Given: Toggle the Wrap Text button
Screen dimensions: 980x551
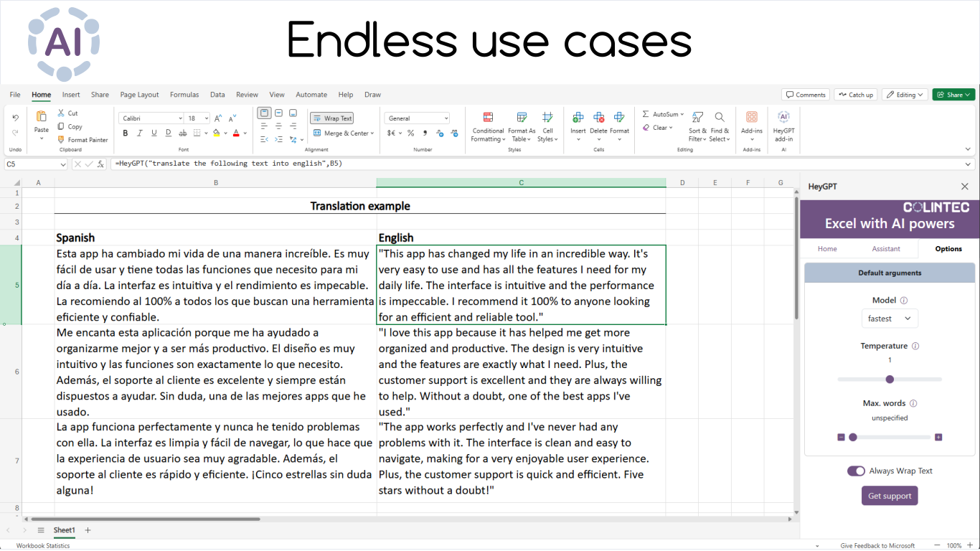Looking at the screenshot, I should 332,118.
